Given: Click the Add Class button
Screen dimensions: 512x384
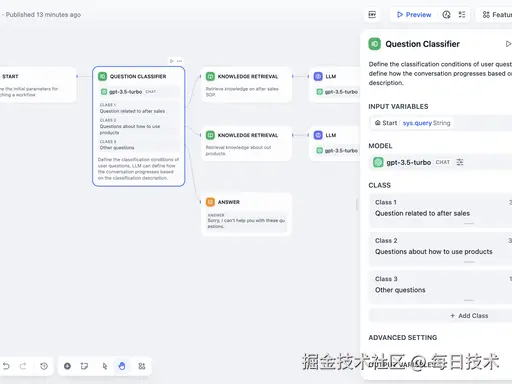Looking at the screenshot, I should coord(440,316).
